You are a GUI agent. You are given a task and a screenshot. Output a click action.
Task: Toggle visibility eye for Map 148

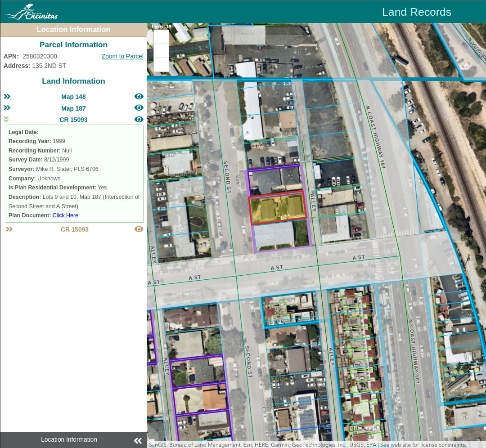point(139,96)
